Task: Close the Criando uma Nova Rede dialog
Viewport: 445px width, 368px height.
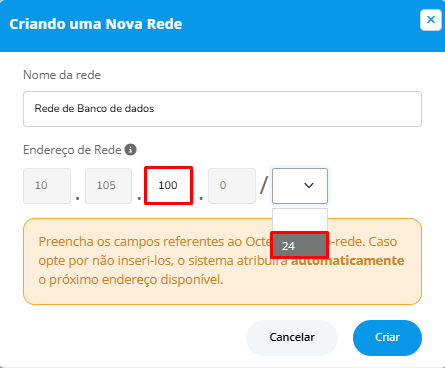Action: (x=431, y=20)
